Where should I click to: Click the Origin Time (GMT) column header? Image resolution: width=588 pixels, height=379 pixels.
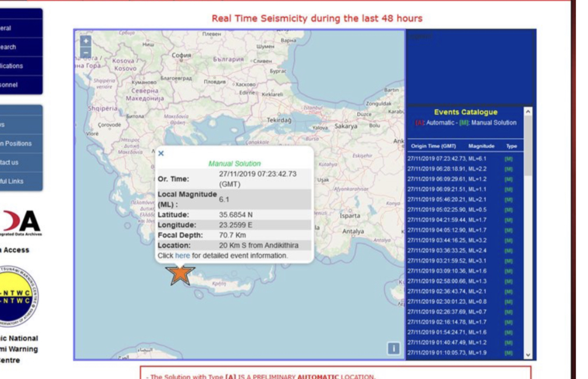(433, 146)
